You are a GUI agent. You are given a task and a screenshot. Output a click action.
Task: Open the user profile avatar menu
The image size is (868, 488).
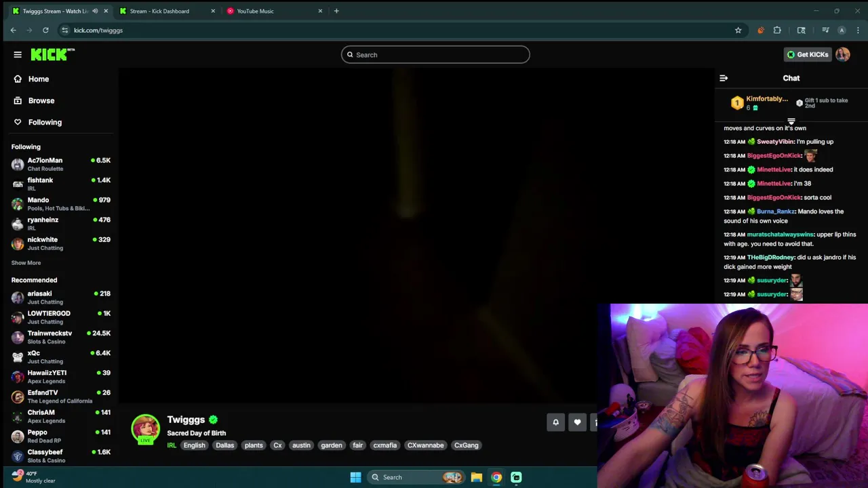pyautogui.click(x=843, y=55)
